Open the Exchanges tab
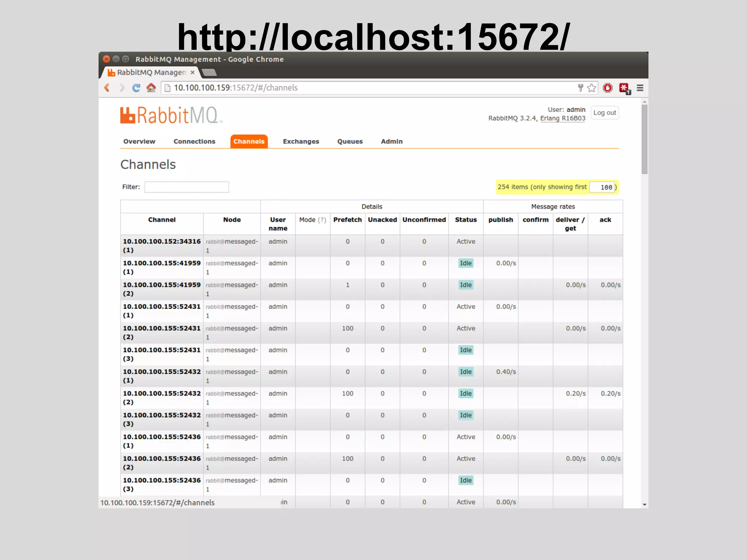This screenshot has height=560, width=747. pyautogui.click(x=301, y=141)
